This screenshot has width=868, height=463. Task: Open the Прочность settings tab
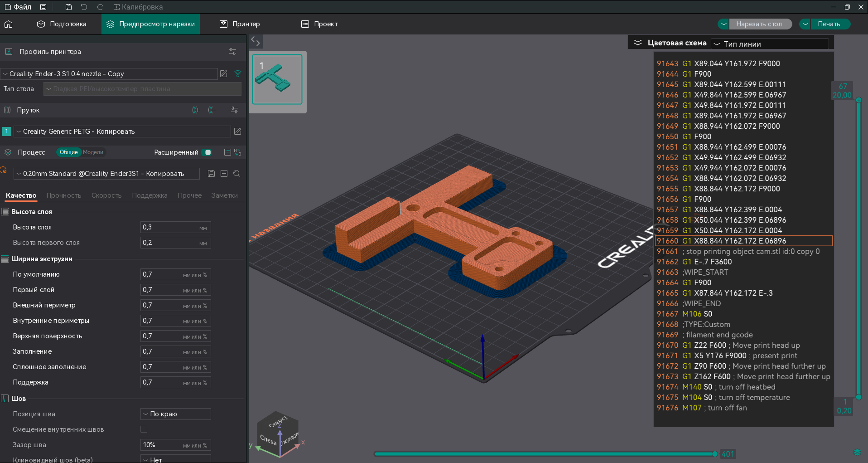64,195
